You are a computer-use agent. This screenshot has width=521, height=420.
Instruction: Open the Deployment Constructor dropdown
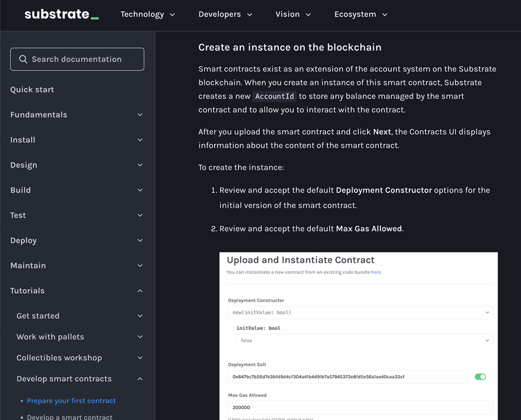pos(360,312)
